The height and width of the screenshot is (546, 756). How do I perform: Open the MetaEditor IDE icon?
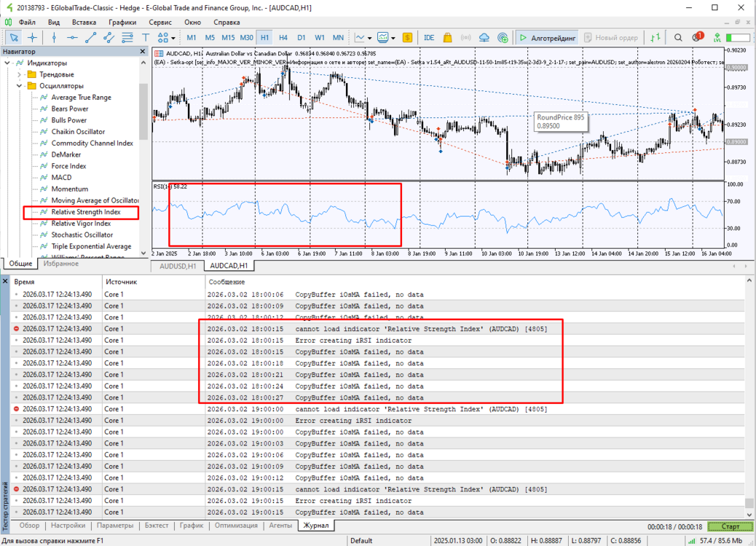pyautogui.click(x=429, y=38)
